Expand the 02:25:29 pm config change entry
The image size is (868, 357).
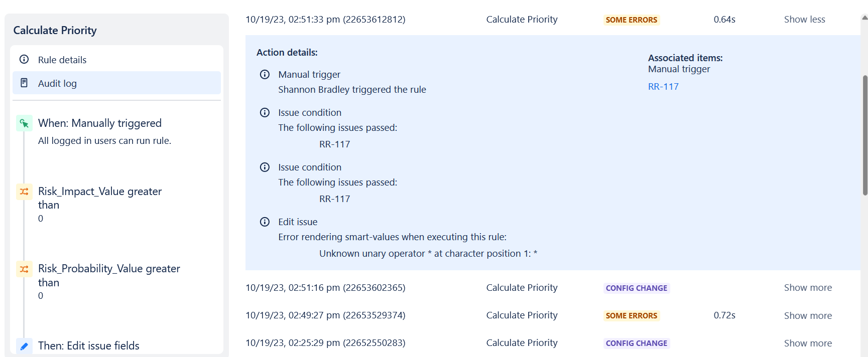808,343
